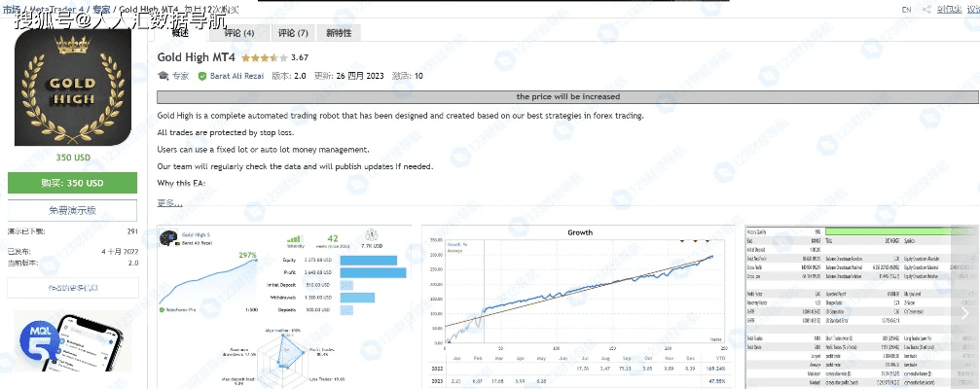Click the free demo version button
The width and height of the screenshot is (980, 389).
point(73,210)
